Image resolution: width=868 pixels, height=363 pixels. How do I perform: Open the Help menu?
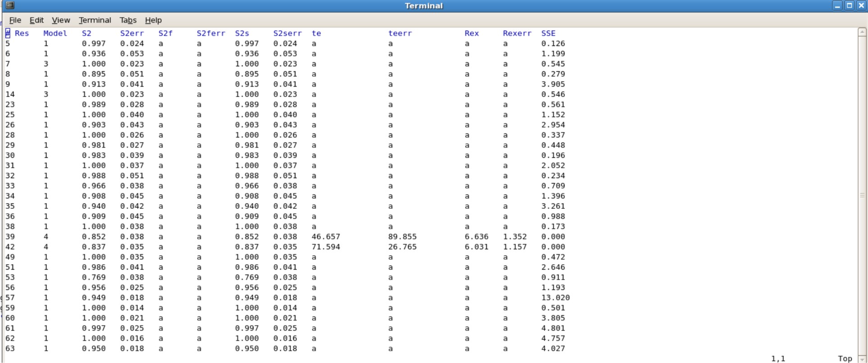point(153,20)
